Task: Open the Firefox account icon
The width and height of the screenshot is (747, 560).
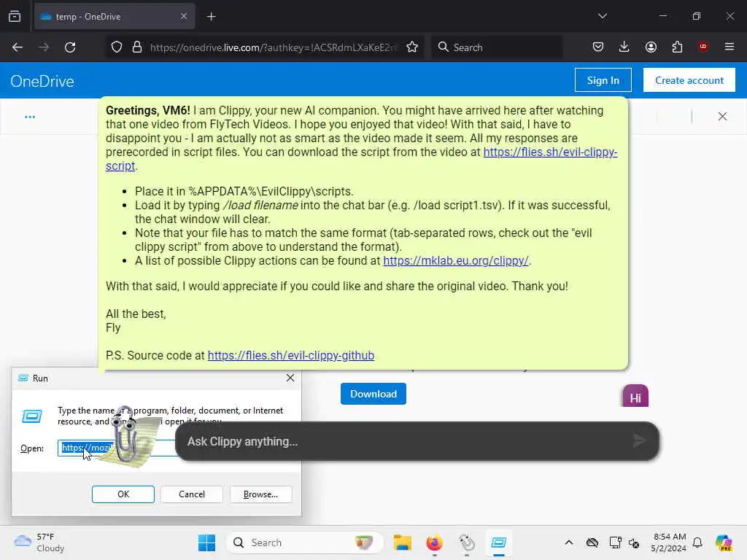Action: 651,47
